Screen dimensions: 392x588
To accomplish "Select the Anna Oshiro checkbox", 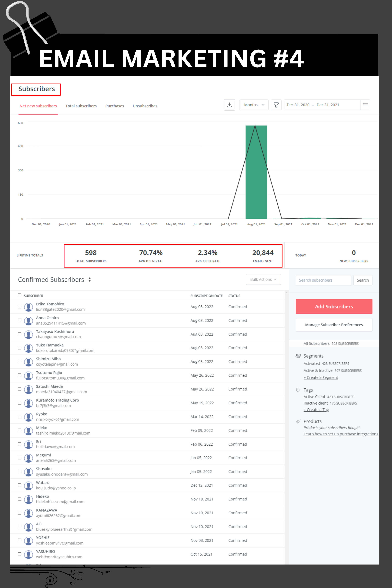I will tap(20, 320).
